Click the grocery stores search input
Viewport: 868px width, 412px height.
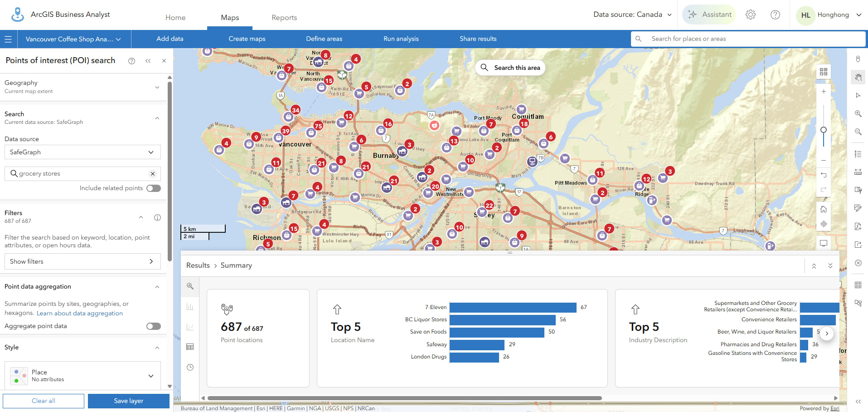(82, 174)
